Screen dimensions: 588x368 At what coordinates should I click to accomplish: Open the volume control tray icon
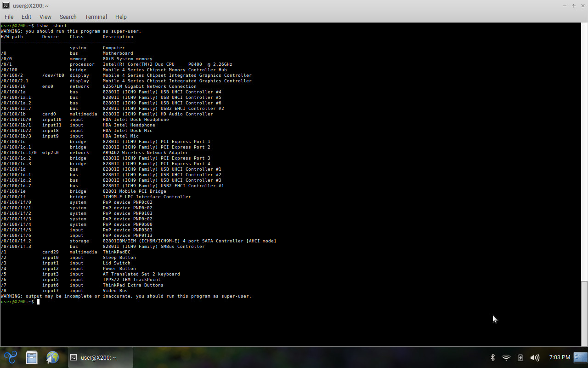[535, 357]
